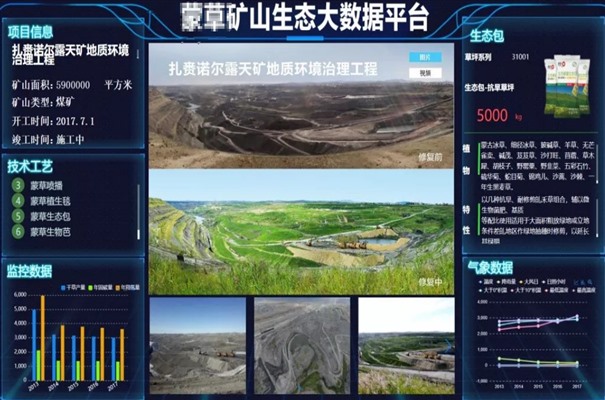Viewport: 605px width, 400px height.
Task: Open the 蒙草生物笆 technique entry
Action: pos(51,232)
